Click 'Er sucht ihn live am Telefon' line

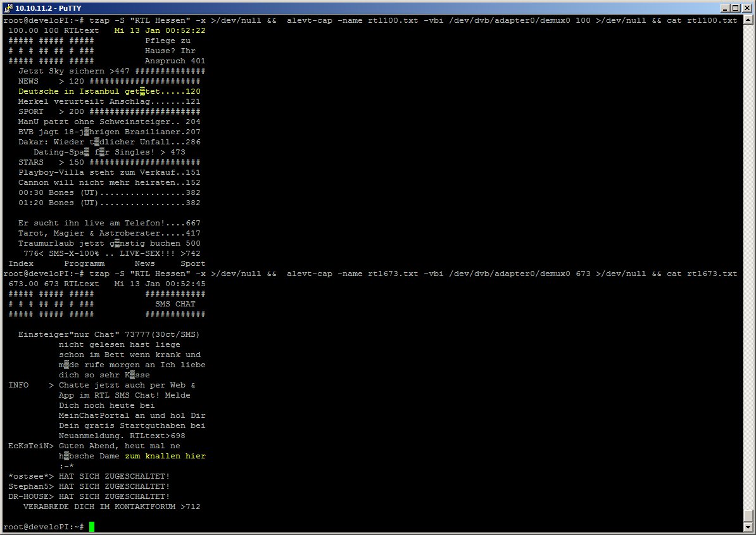tap(110, 223)
